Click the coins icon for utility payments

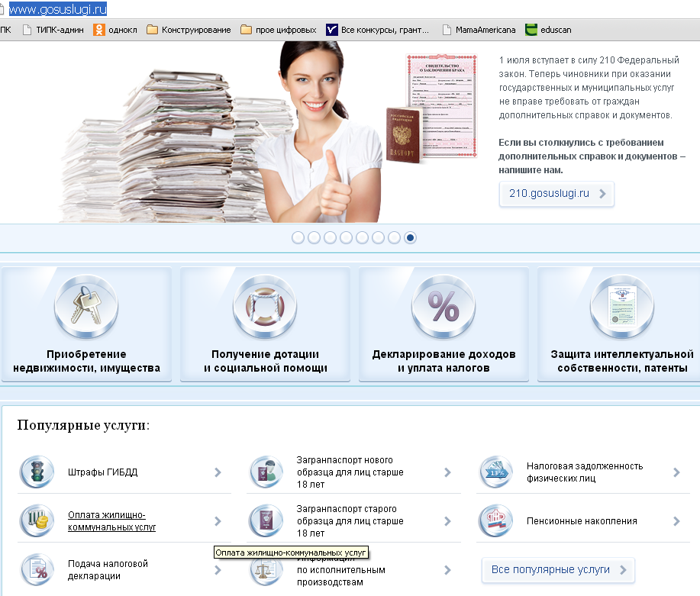(37, 521)
